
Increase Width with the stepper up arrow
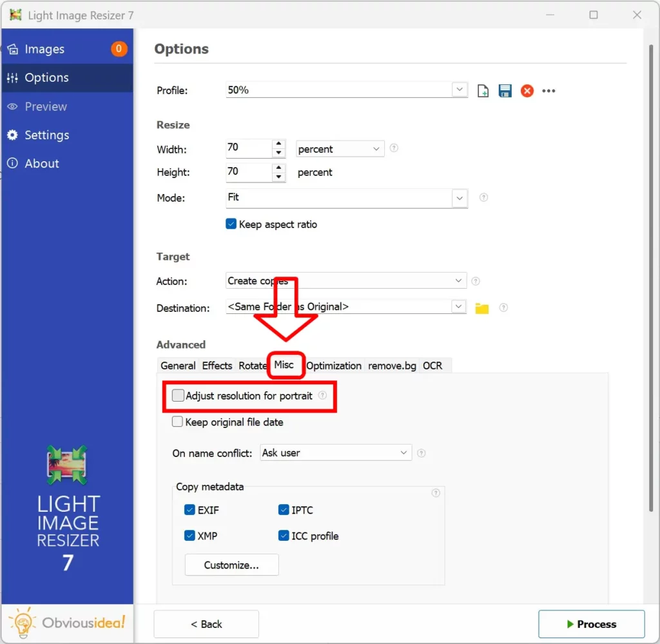pos(278,144)
